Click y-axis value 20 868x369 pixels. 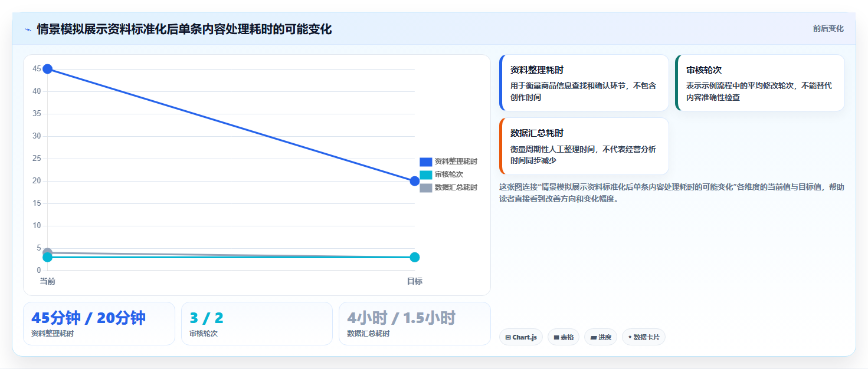pyautogui.click(x=37, y=181)
